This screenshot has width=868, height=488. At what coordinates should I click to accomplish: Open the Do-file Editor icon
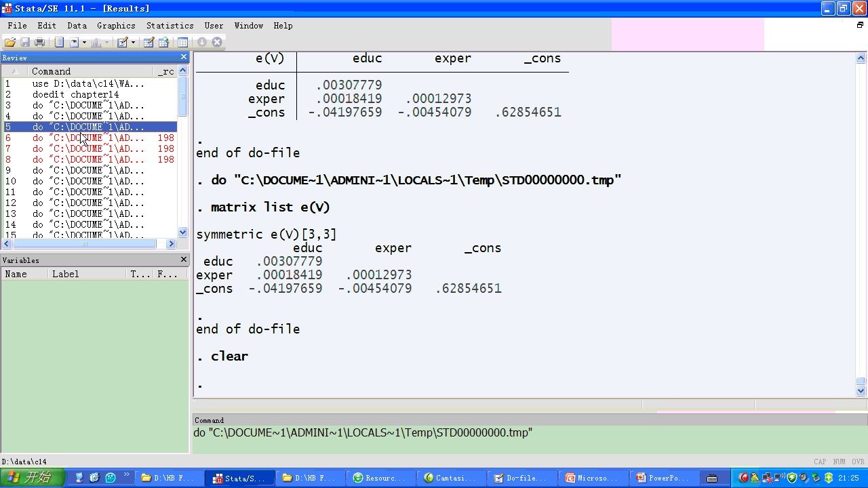click(x=122, y=42)
